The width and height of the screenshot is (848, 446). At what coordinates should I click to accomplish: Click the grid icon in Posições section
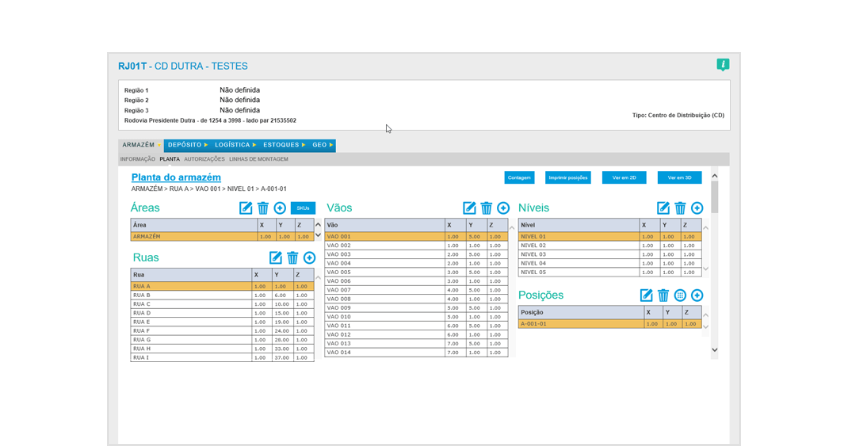point(680,295)
